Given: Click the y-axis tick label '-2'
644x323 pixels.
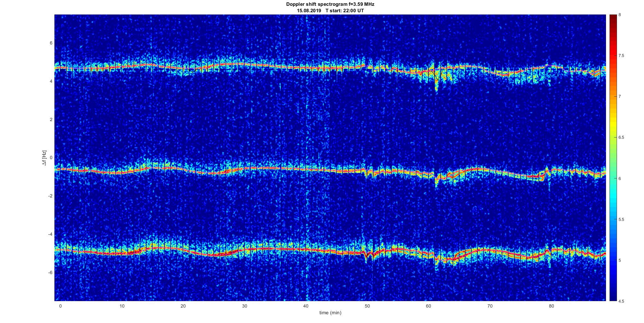Looking at the screenshot, I should [x=50, y=196].
